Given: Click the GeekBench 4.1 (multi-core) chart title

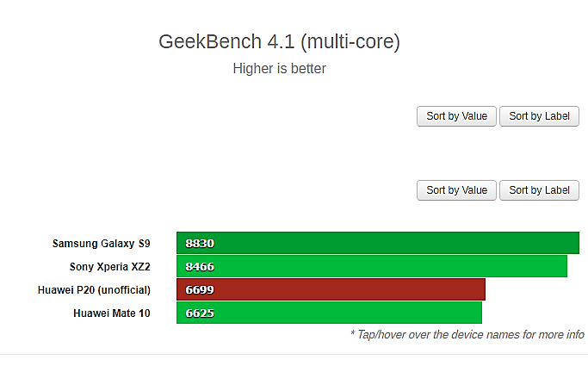Looking at the screenshot, I should 280,41.
